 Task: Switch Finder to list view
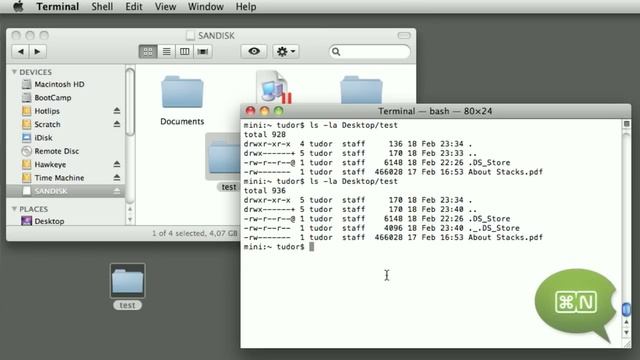(166, 51)
